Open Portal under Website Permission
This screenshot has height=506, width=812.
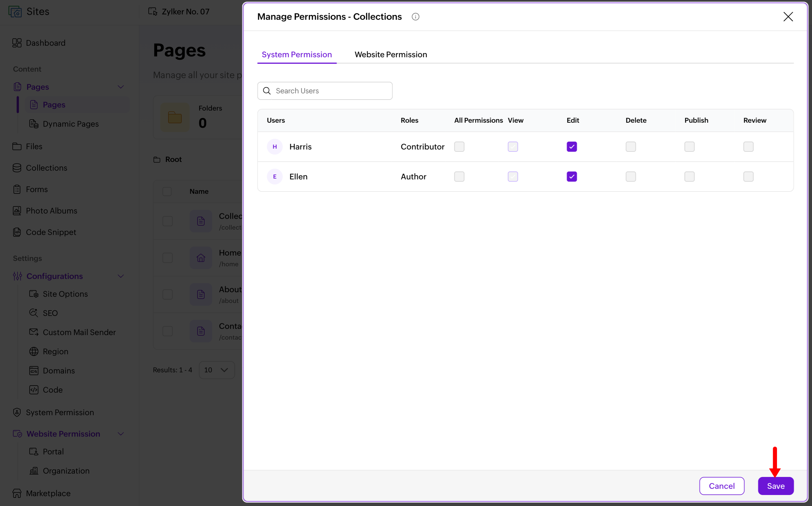click(47, 452)
